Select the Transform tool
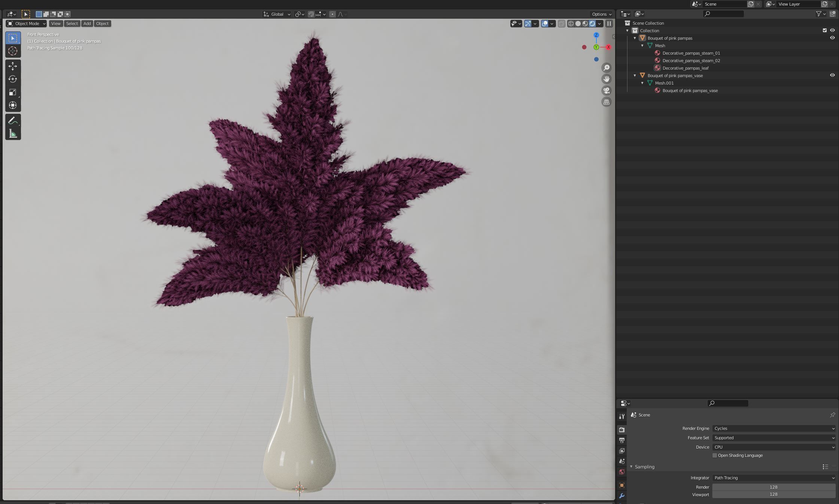Viewport: 839px width, 504px height. point(13,105)
